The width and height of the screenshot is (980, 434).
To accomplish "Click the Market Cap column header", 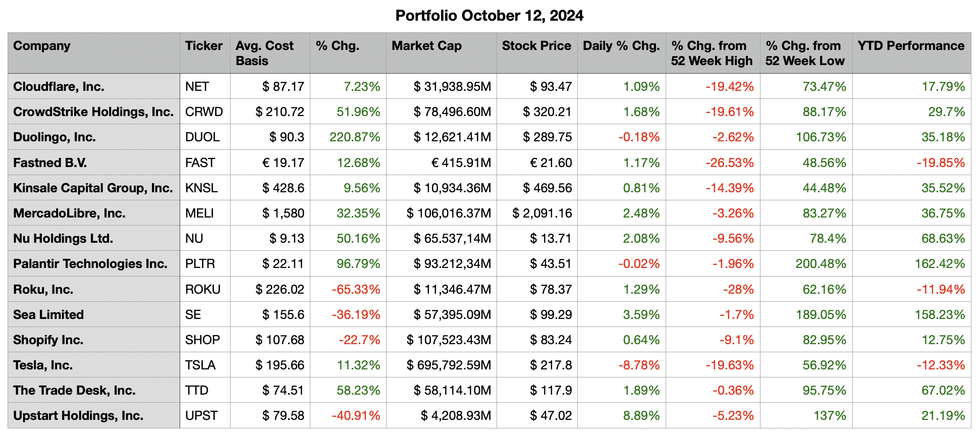I will [426, 46].
